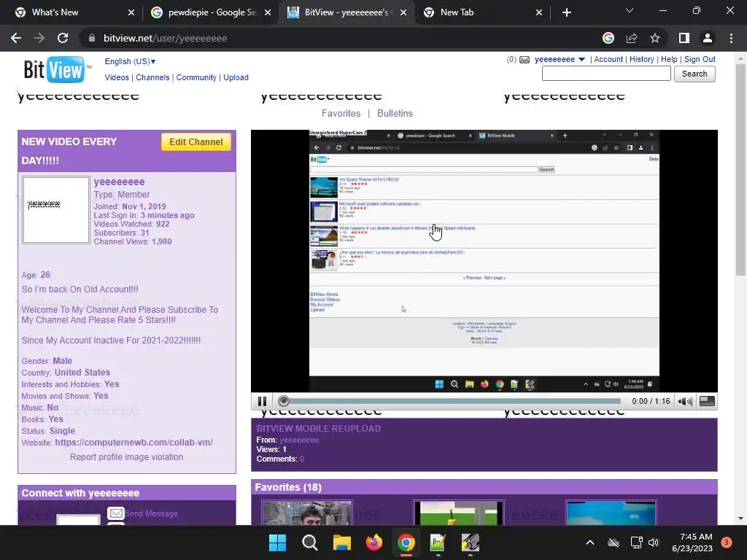Open the clock and date panel
This screenshot has height=560, width=747.
[x=692, y=542]
